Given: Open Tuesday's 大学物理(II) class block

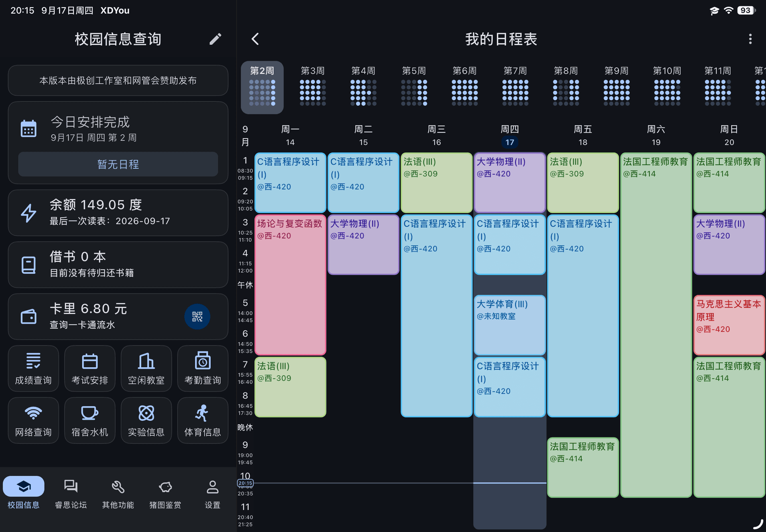Looking at the screenshot, I should [363, 244].
